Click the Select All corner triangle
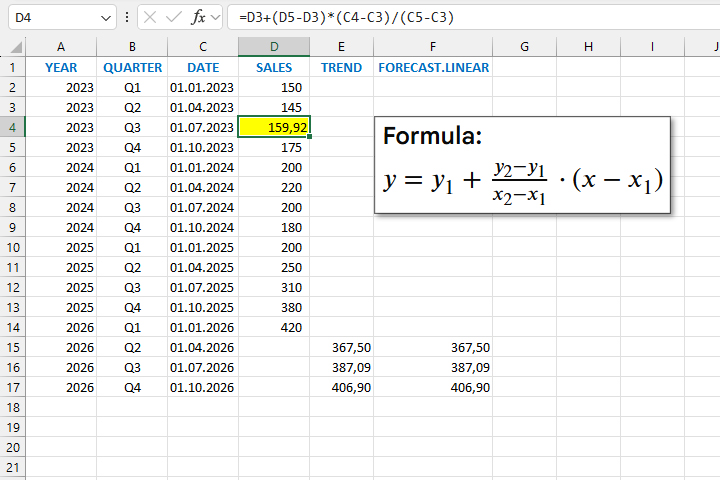The width and height of the screenshot is (720, 480). pyautogui.click(x=16, y=47)
